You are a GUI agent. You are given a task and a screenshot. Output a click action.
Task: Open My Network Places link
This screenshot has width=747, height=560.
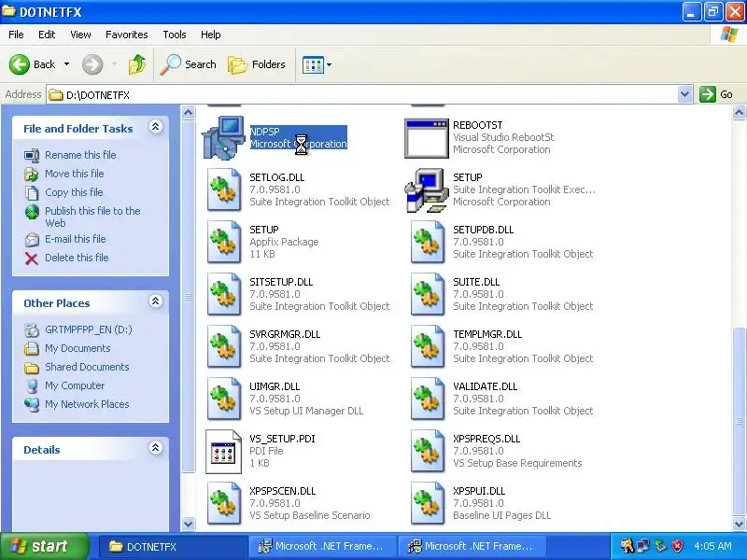click(x=87, y=404)
